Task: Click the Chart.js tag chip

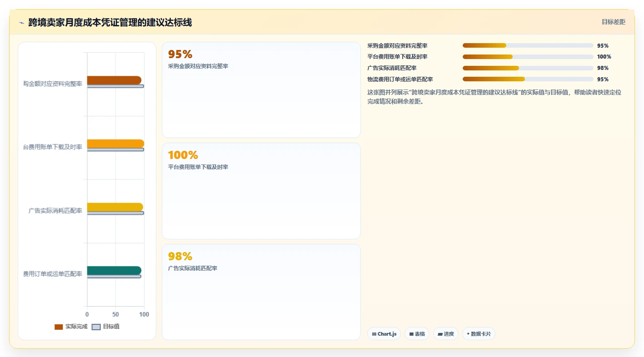Action: coord(384,334)
